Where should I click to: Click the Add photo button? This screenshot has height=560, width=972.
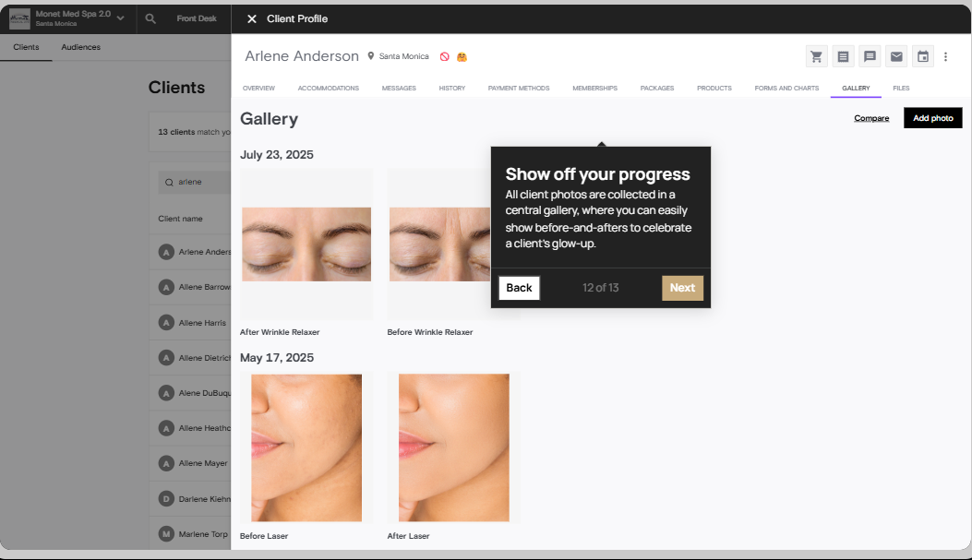click(x=933, y=118)
